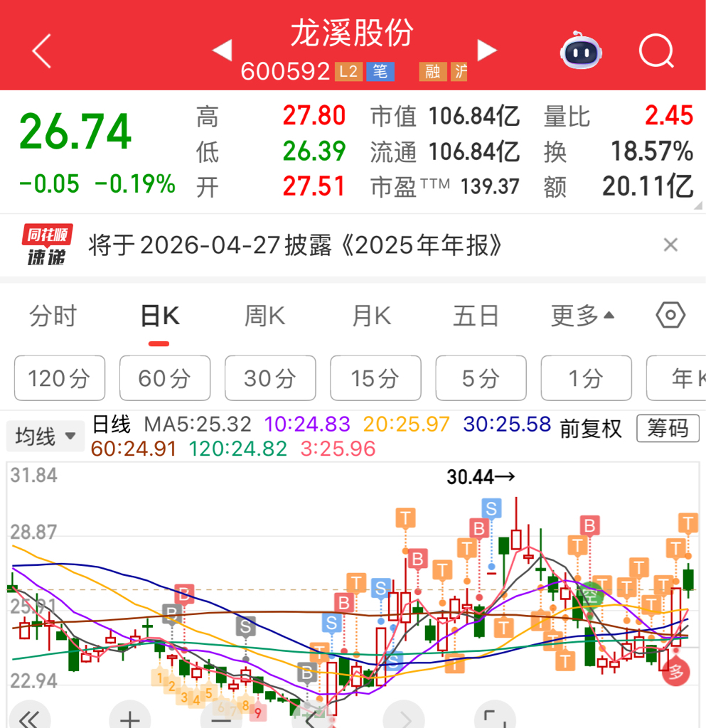
Task: Tap the brown 60:24.91 average value
Action: point(134,449)
